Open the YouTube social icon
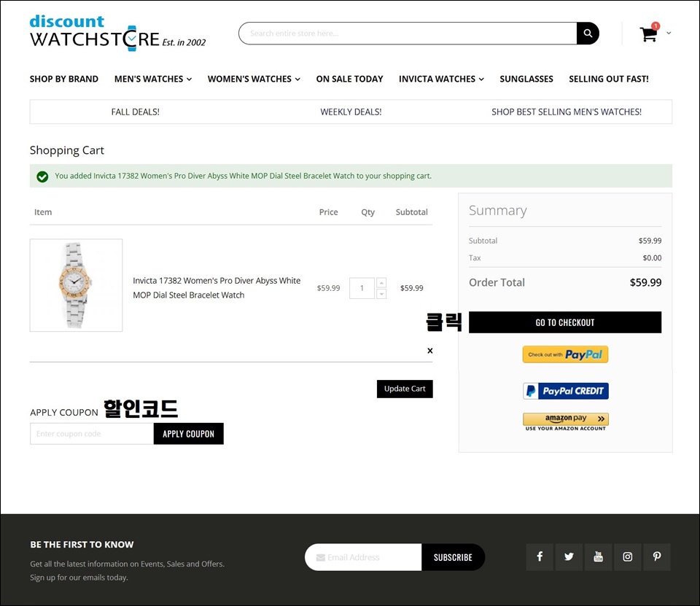This screenshot has height=606, width=700. (598, 557)
